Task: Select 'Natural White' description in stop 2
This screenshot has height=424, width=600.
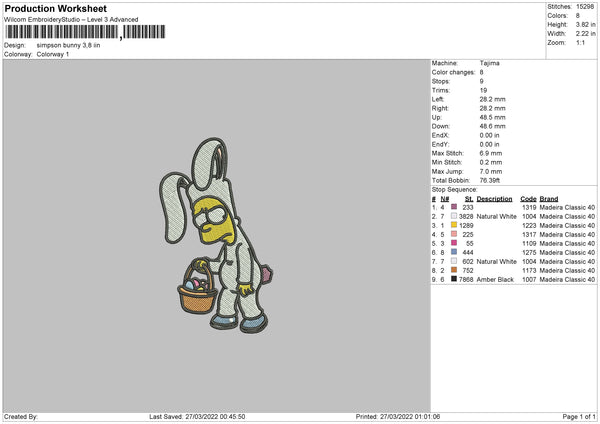Action: (497, 217)
